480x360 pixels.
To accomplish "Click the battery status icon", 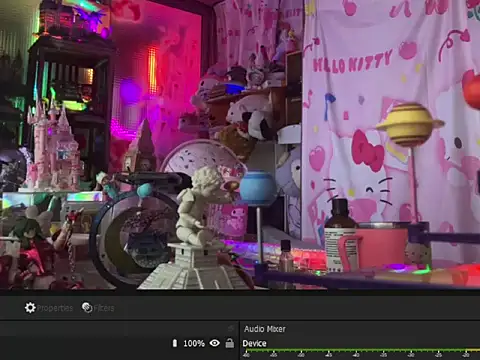I will pos(175,343).
